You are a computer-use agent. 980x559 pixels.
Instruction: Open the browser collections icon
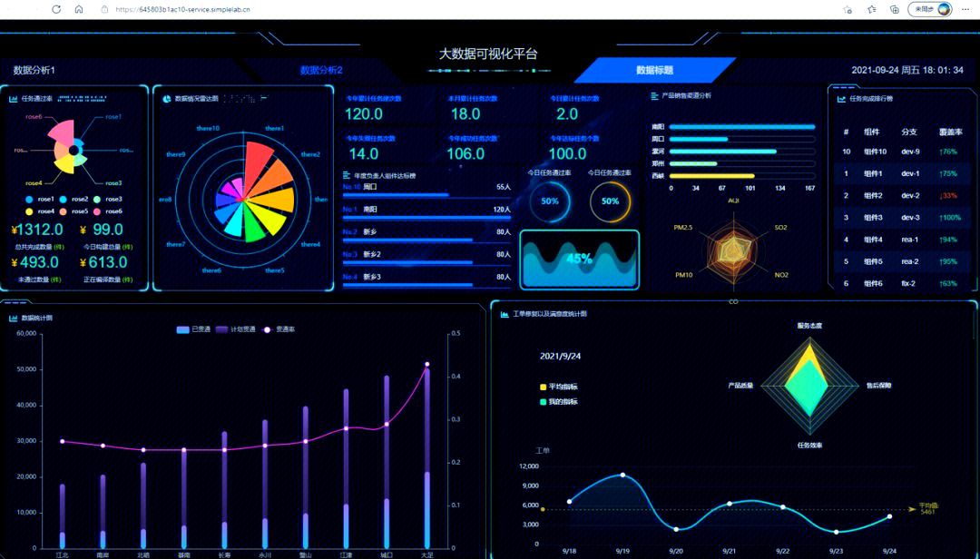(895, 9)
